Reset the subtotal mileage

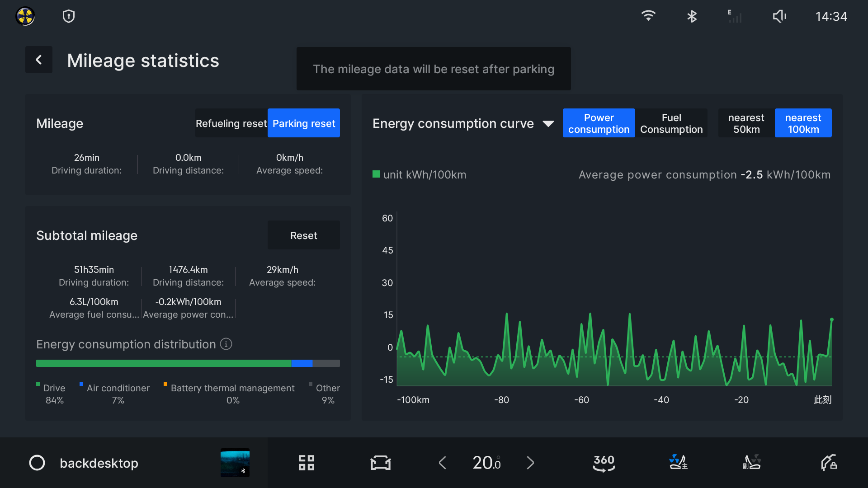point(304,235)
